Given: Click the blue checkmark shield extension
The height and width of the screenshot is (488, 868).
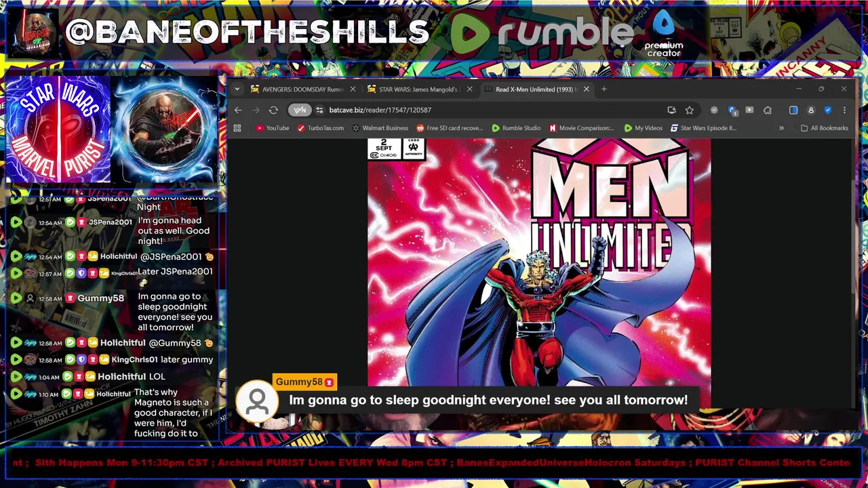Looking at the screenshot, I should [828, 110].
